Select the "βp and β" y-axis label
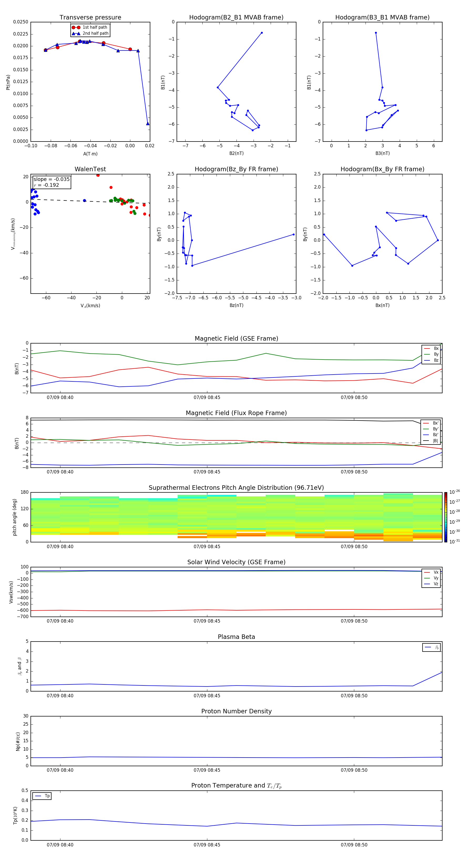Screen dimensions: 473x868 tap(19, 666)
